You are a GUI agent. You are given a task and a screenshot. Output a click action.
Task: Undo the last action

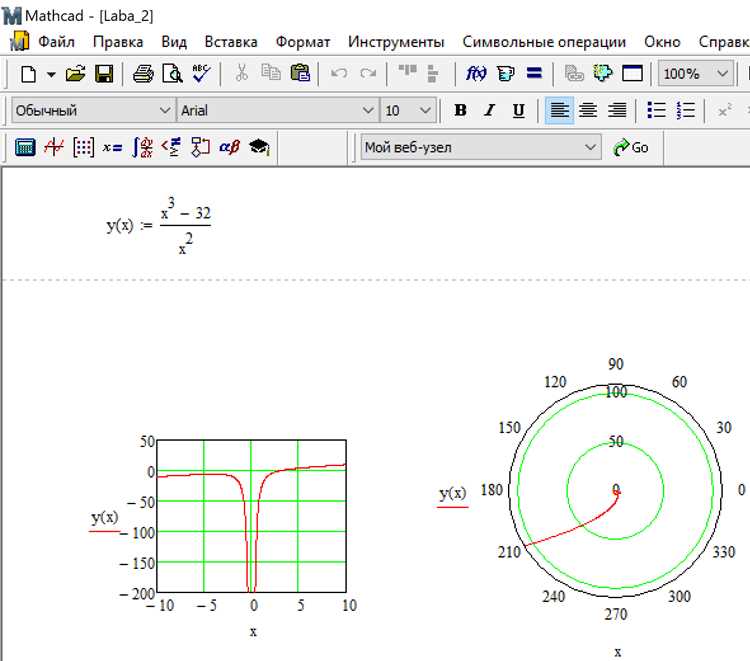coord(339,73)
